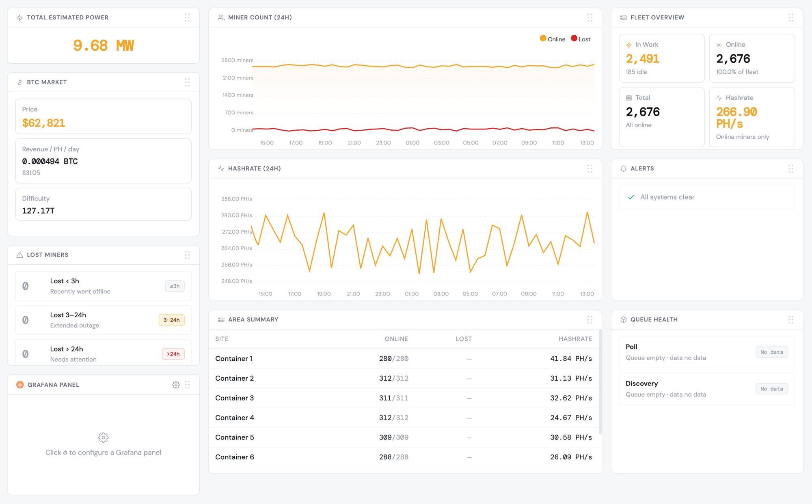This screenshot has height=504, width=812.
Task: Click the Queue Health panel drag handle
Action: tap(790, 320)
